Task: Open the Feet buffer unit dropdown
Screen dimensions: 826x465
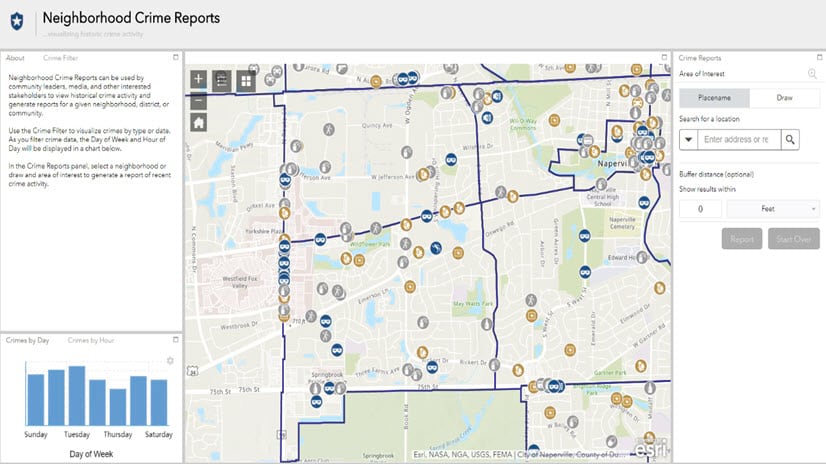Action: pos(773,209)
